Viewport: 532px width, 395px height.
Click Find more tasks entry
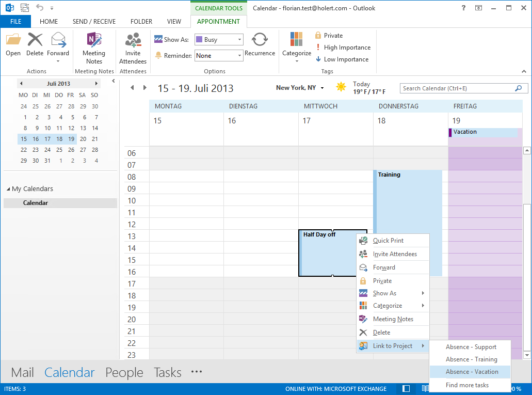(x=470, y=385)
